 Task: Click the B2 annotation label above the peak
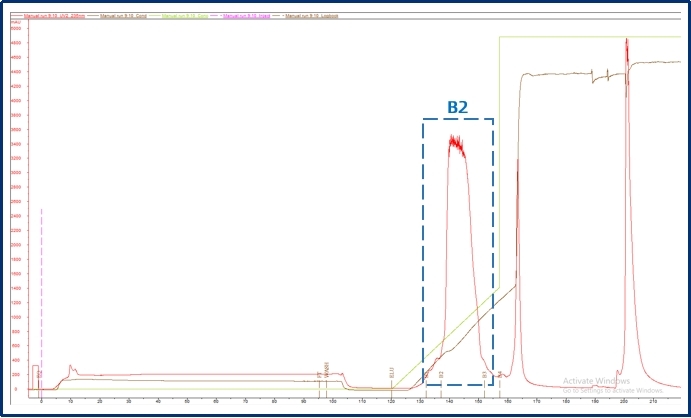(458, 107)
